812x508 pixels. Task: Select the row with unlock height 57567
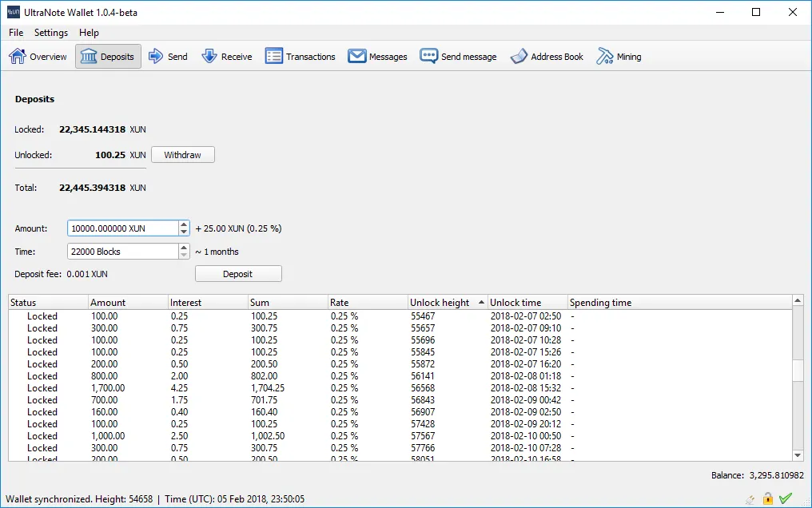[x=400, y=436]
